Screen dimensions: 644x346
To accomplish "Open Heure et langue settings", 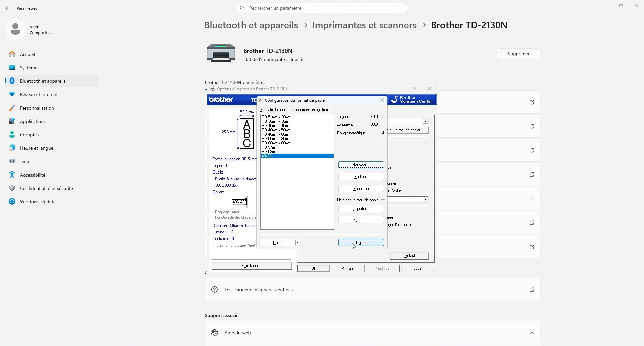I will click(52, 148).
